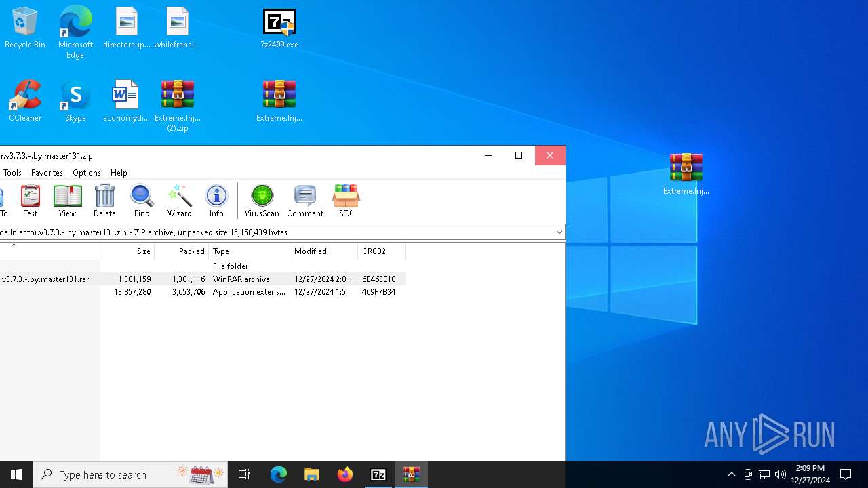Open CCleaner desktop shortcut
868x488 pixels.
25,101
